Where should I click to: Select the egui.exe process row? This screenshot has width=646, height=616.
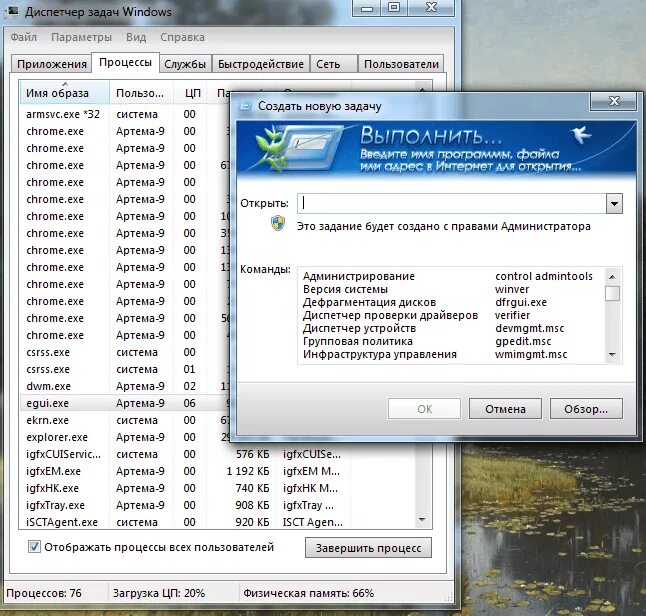coord(124,403)
